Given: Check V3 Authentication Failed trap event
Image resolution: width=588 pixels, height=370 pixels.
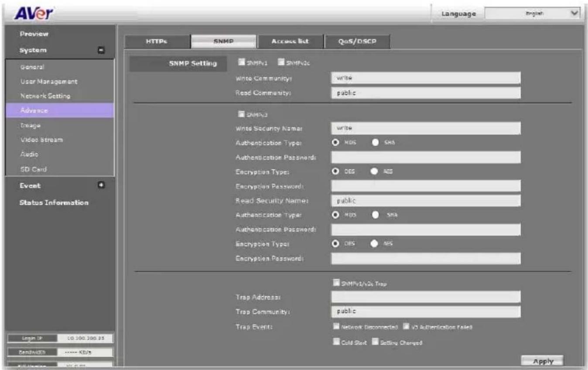Looking at the screenshot, I should tap(406, 326).
